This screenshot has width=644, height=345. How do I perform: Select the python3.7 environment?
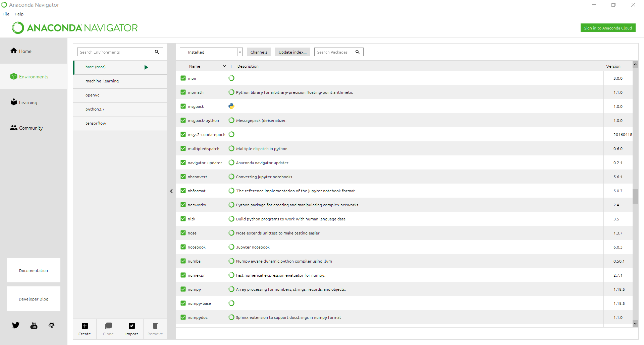tap(120, 109)
